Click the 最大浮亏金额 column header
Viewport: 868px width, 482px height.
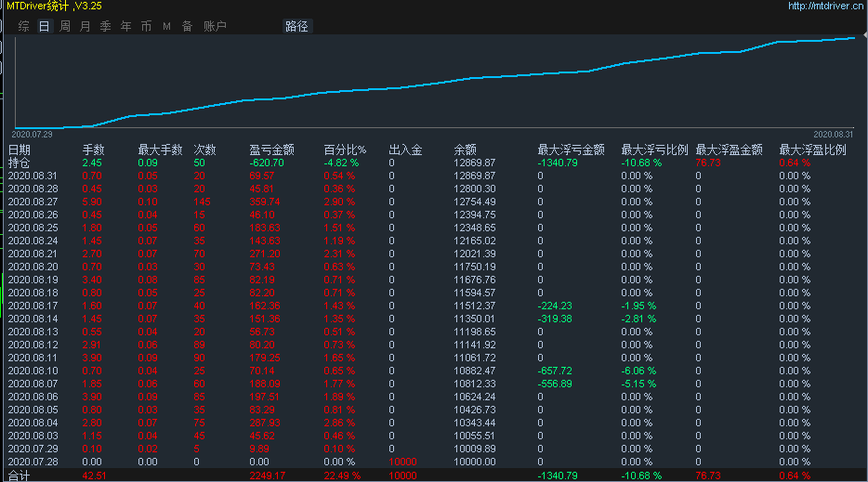(x=572, y=150)
